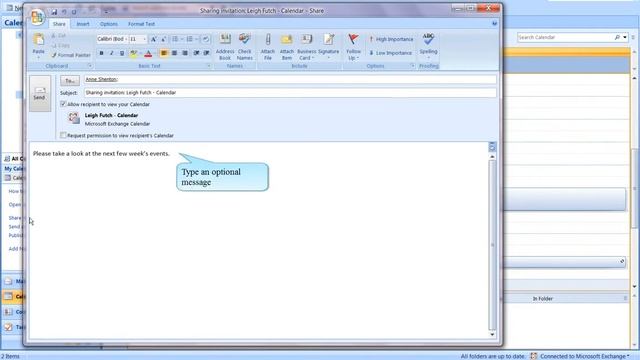The image size is (640, 360).
Task: Click the In Folder column header
Action: (x=542, y=299)
